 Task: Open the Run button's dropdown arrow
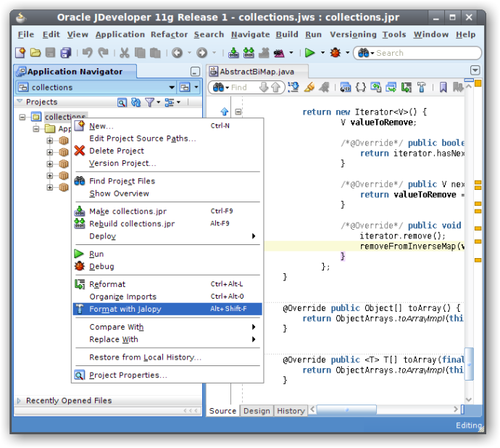(322, 53)
